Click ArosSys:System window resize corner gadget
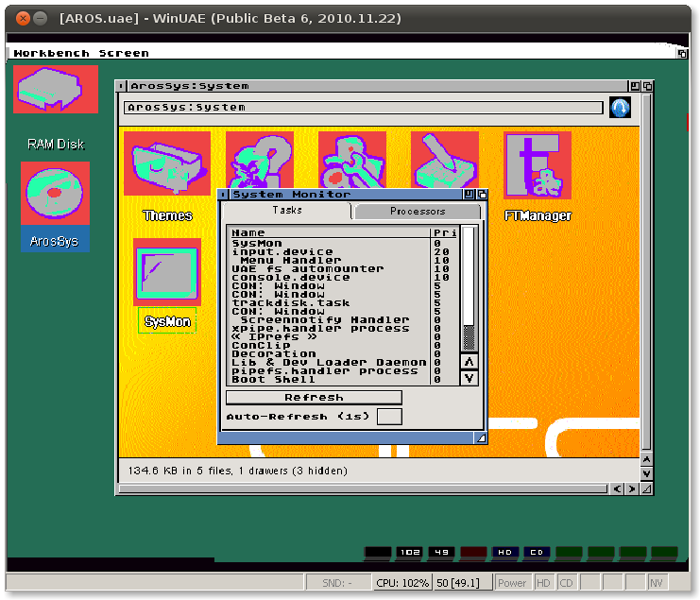The height and width of the screenshot is (600, 700). click(646, 489)
